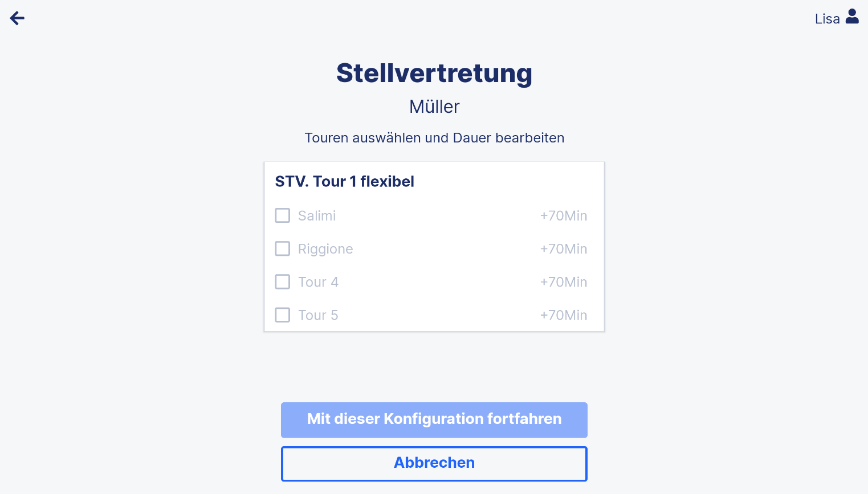Image resolution: width=868 pixels, height=494 pixels.
Task: Click the Stellvertretung page title
Action: [x=434, y=73]
